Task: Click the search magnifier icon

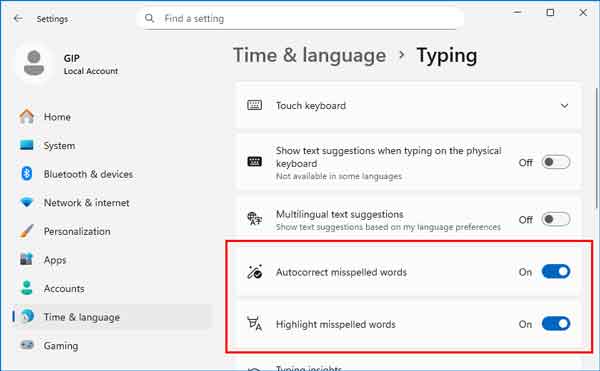Action: pyautogui.click(x=150, y=18)
